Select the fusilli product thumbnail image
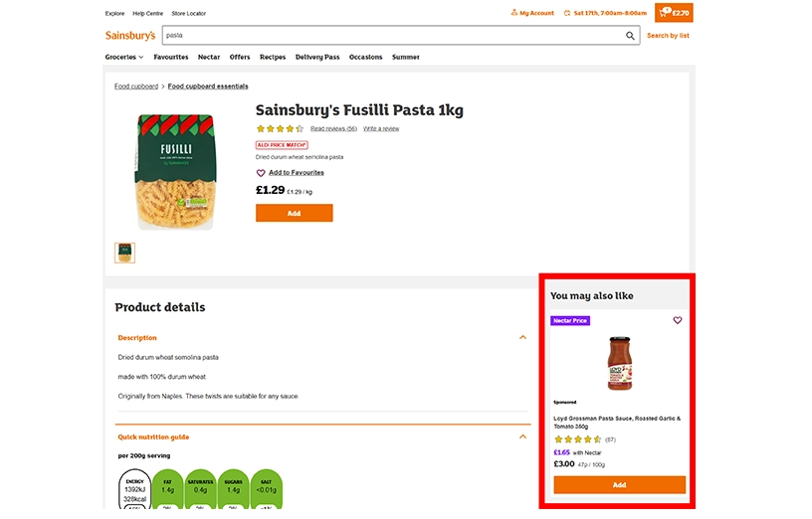This screenshot has height=519, width=812. 125,253
